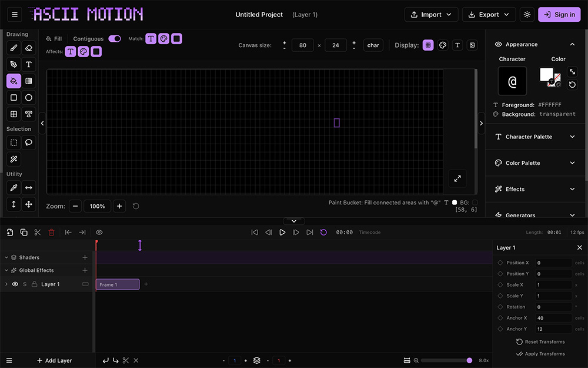Click Add Layer button
The width and height of the screenshot is (588, 368).
(54, 360)
